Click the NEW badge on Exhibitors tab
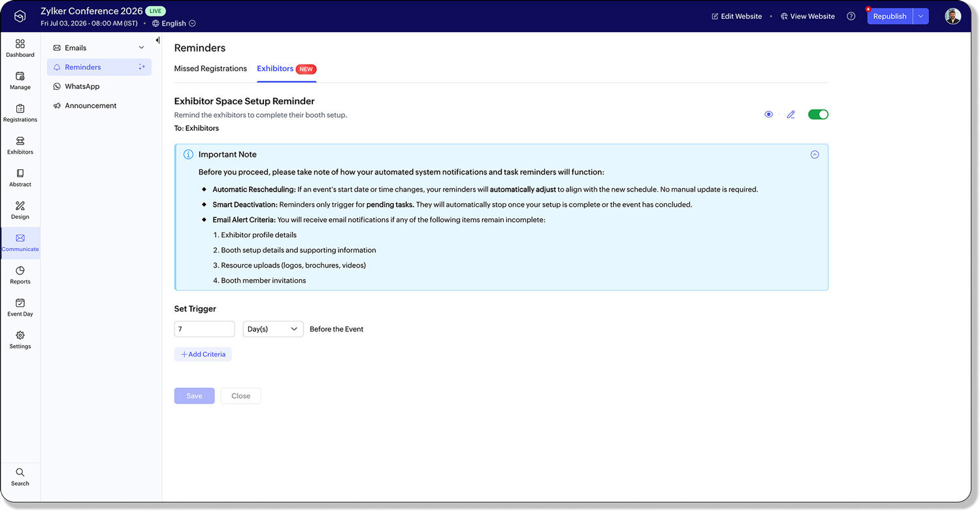The image size is (980, 511). [x=306, y=69]
